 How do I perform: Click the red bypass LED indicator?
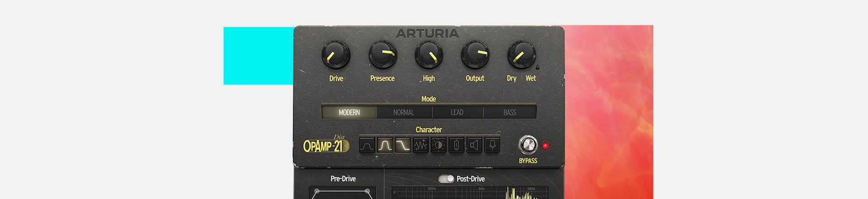click(x=545, y=146)
